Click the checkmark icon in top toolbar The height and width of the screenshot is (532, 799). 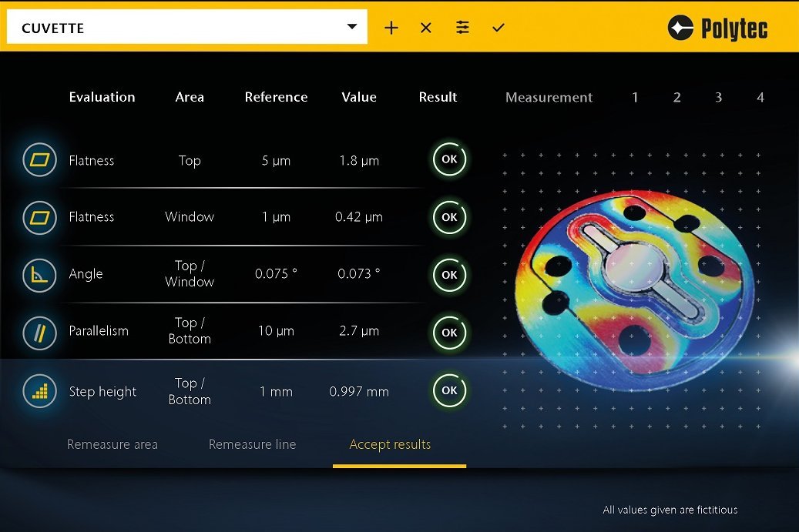[x=499, y=28]
